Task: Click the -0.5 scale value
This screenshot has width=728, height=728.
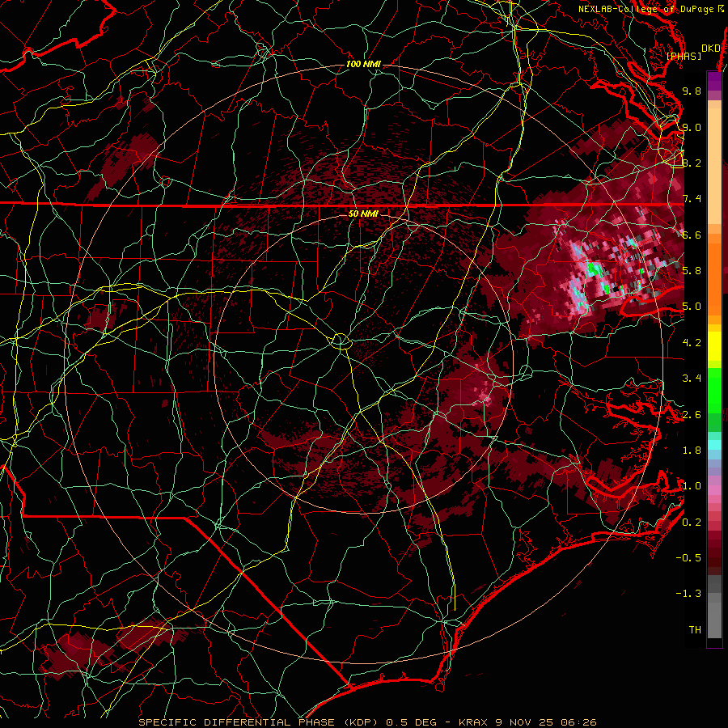Action: coord(688,558)
